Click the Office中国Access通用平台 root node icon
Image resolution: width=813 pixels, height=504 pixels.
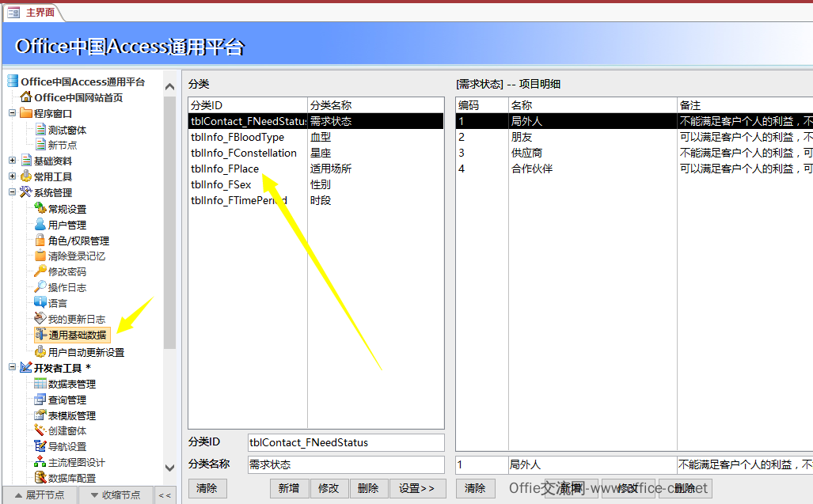[x=13, y=81]
